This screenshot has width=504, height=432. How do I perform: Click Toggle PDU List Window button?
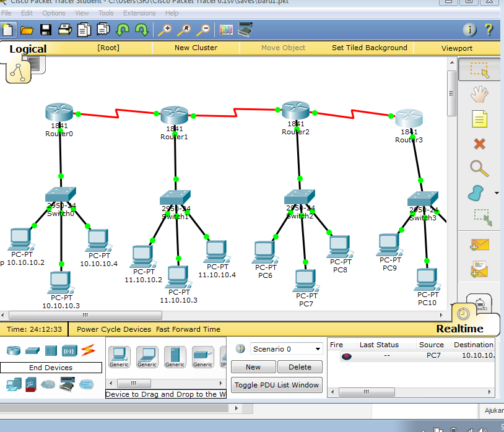pyautogui.click(x=276, y=385)
